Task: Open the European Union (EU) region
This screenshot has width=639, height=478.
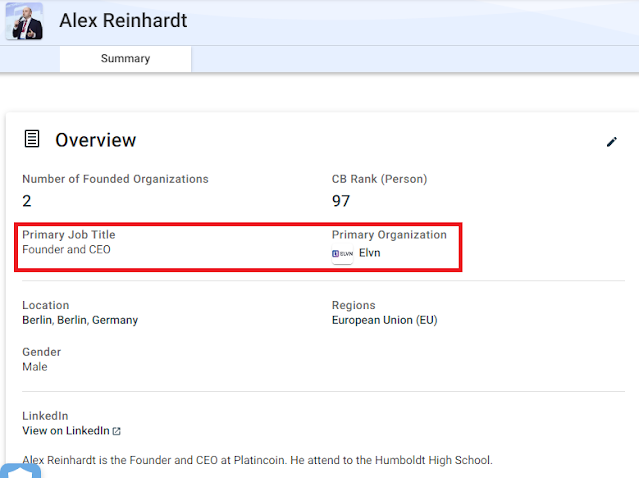Action: click(384, 320)
